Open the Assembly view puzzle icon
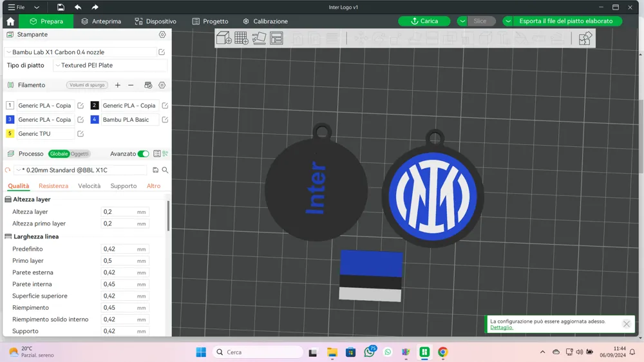The image size is (644, 362). point(585,38)
